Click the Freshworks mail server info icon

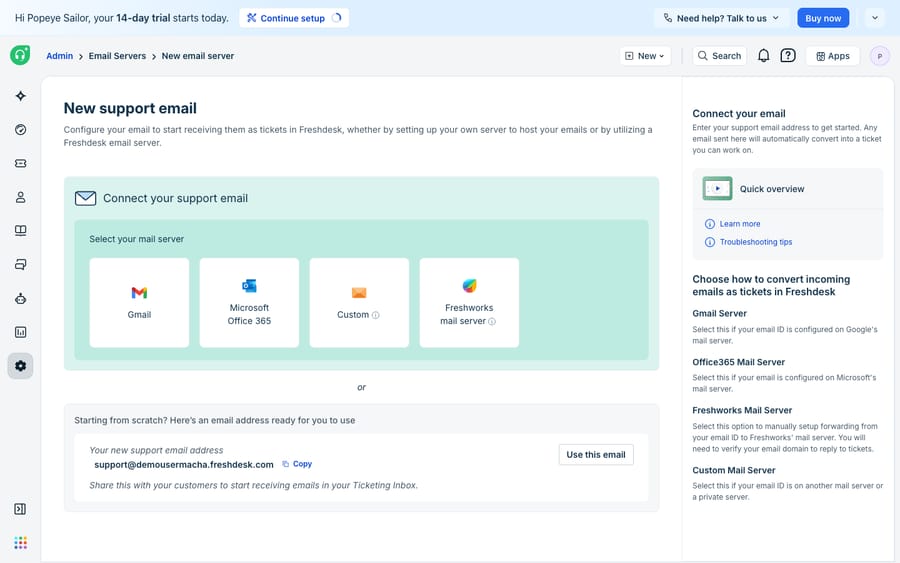tap(492, 321)
